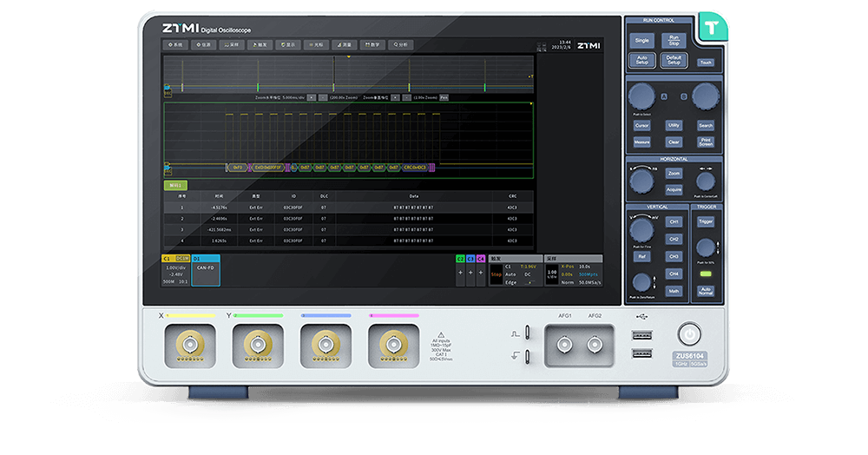
Task: Expand the C4 channel plus box
Action: coord(481,272)
